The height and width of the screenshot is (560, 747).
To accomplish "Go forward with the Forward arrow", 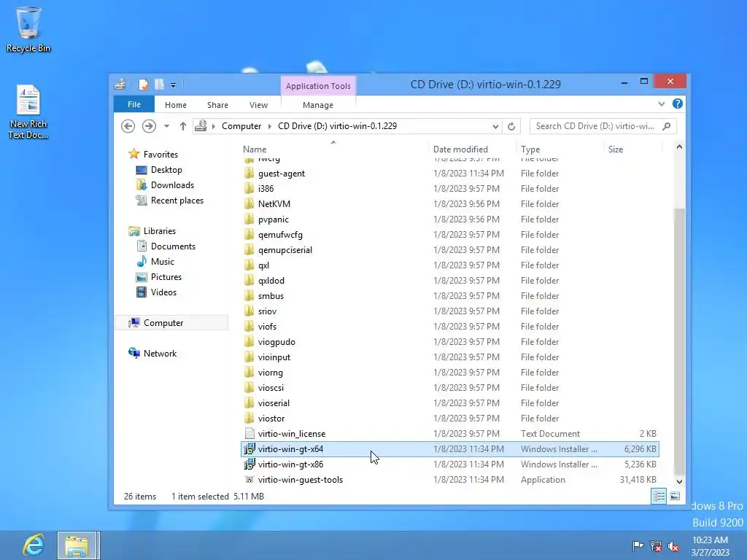I will click(149, 126).
